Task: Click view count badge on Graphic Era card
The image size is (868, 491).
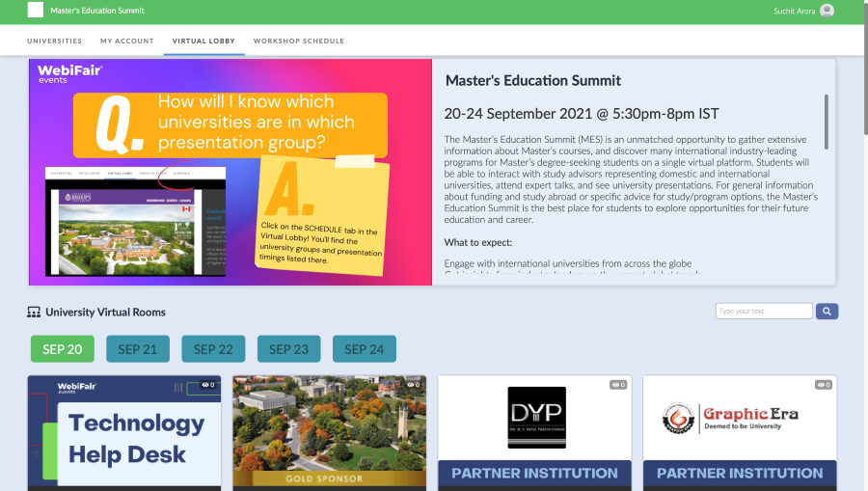Action: 824,385
